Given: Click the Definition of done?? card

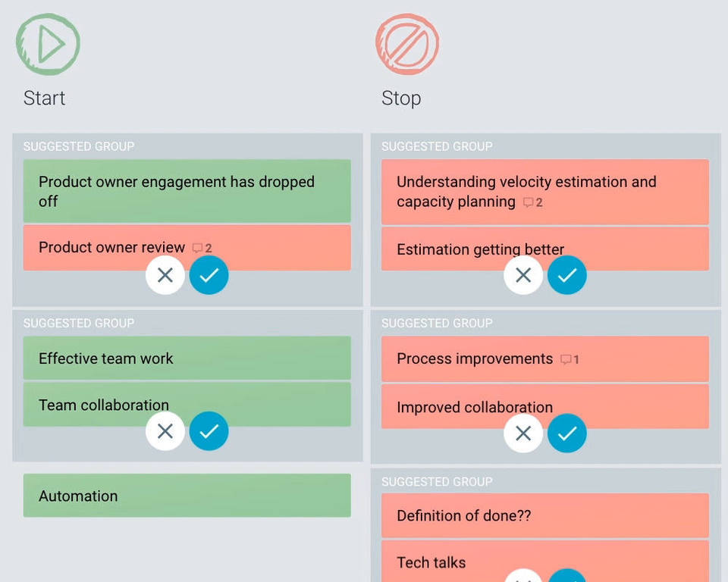Looking at the screenshot, I should coord(544,515).
